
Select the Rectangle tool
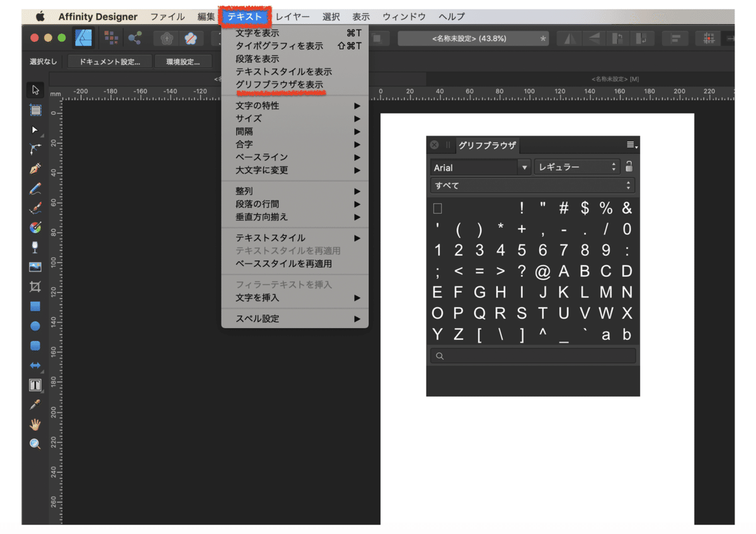[36, 306]
